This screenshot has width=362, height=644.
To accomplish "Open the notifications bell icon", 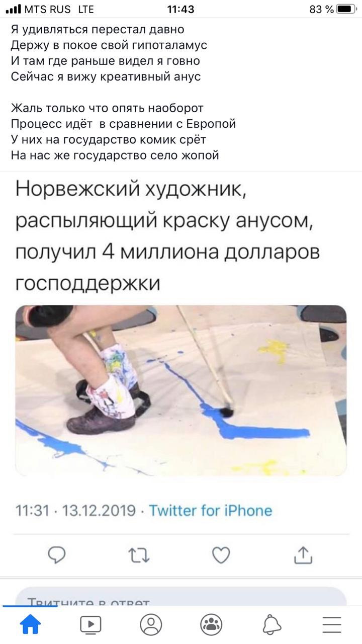I will (x=271, y=624).
